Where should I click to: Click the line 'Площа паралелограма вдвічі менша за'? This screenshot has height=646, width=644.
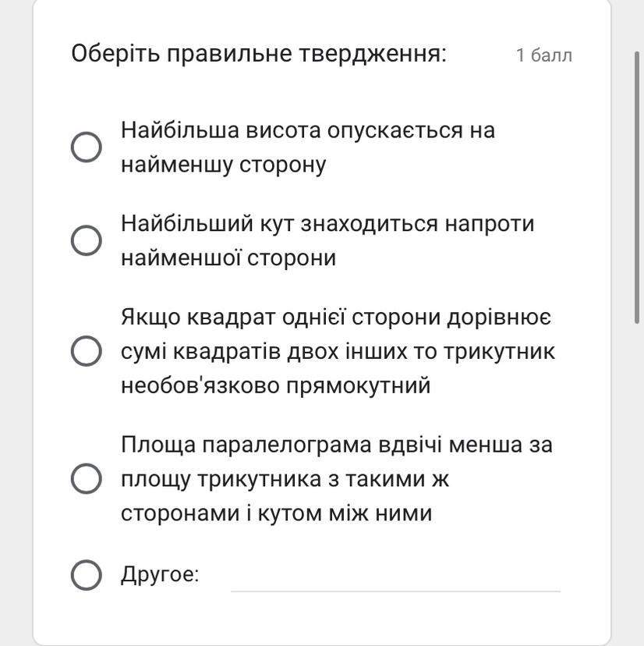(337, 445)
